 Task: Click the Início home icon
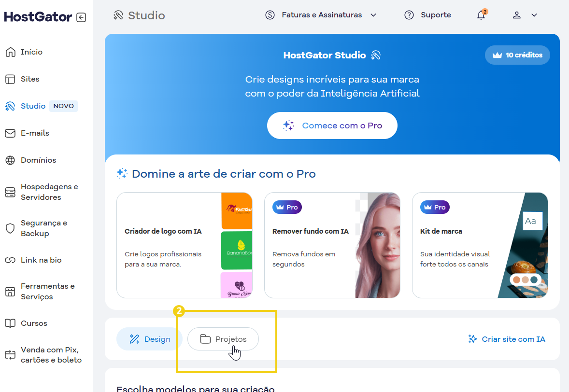[x=11, y=52]
